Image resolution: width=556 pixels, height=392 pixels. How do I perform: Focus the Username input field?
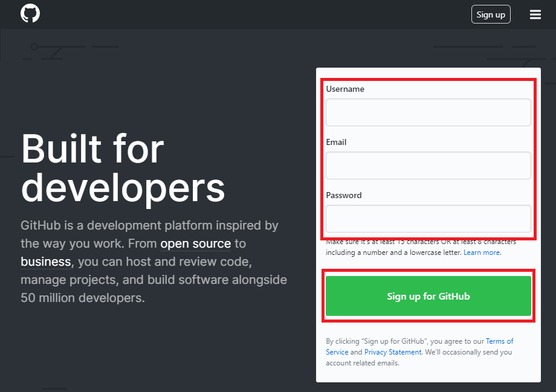pyautogui.click(x=428, y=112)
